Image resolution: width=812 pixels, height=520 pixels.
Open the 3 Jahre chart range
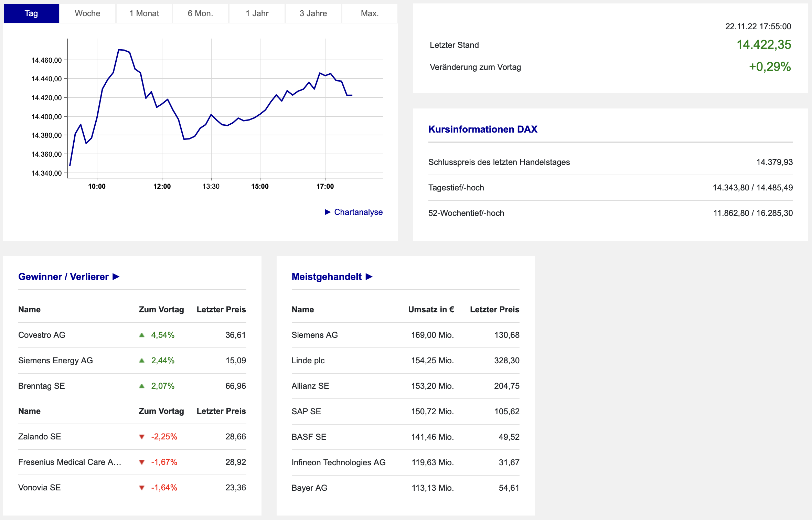313,13
